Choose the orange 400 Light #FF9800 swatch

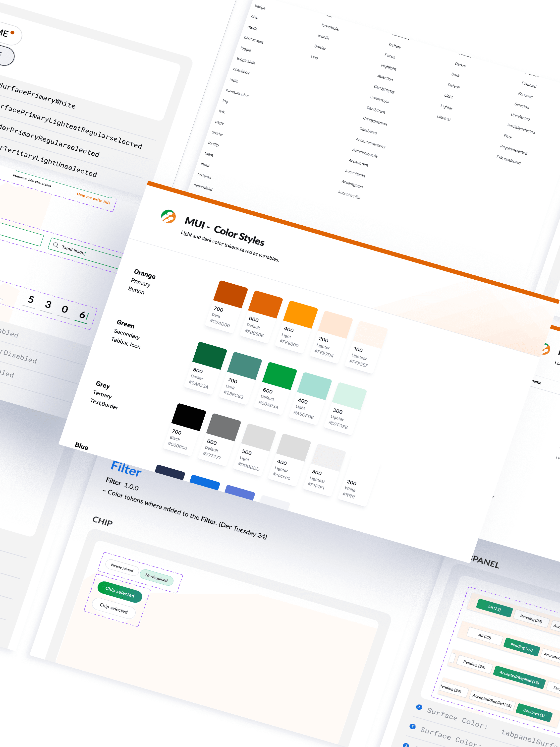point(300,314)
